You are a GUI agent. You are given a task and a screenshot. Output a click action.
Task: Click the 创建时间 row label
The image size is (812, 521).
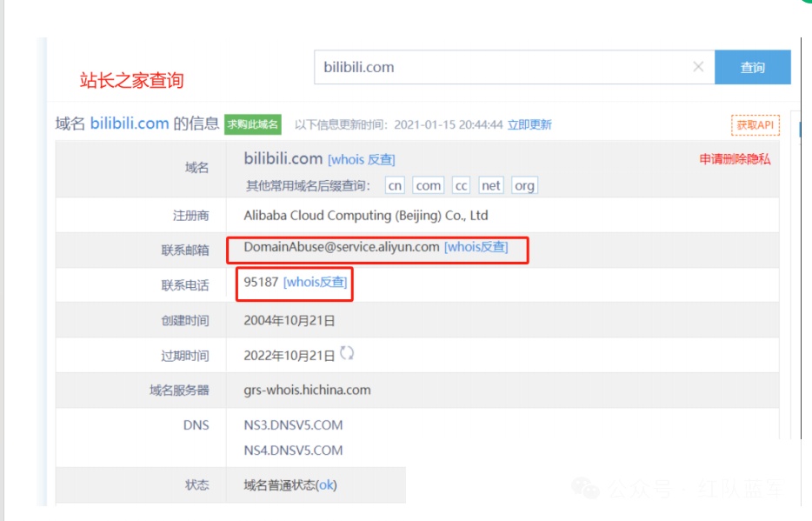(x=185, y=321)
